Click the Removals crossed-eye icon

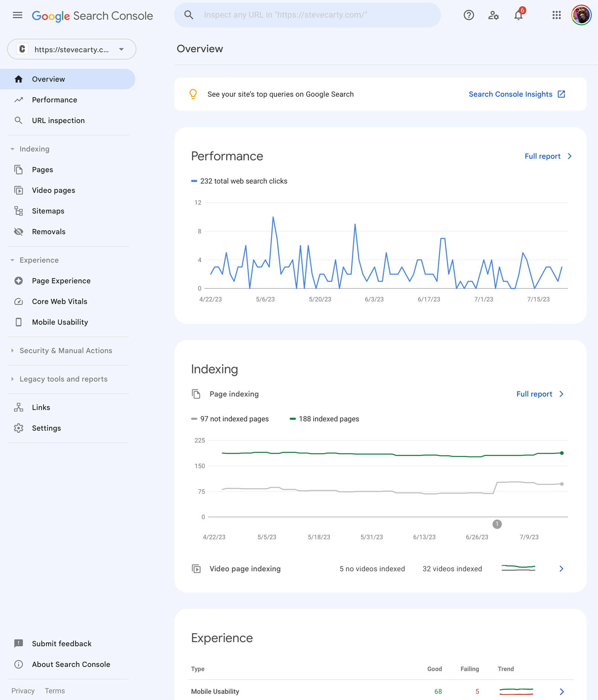(19, 232)
